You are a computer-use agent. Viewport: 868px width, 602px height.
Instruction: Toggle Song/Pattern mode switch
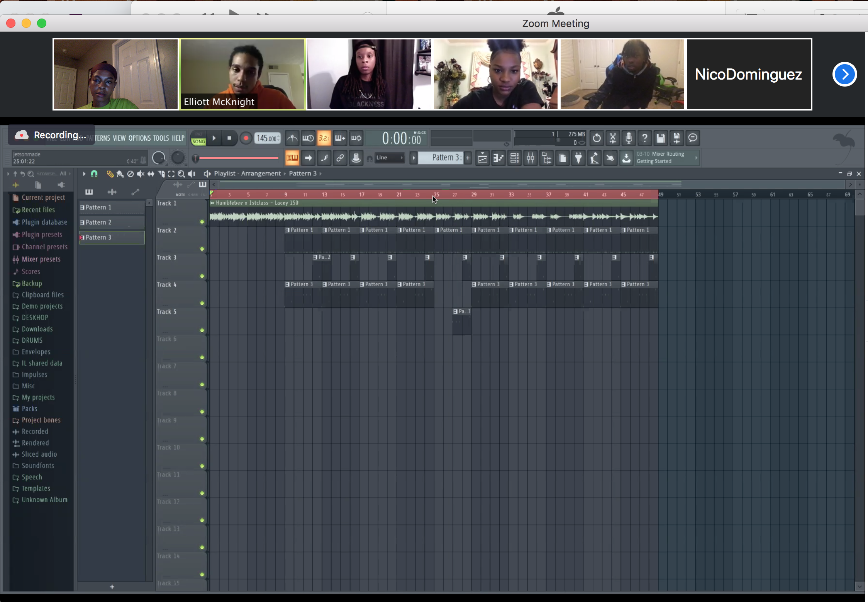tap(198, 138)
